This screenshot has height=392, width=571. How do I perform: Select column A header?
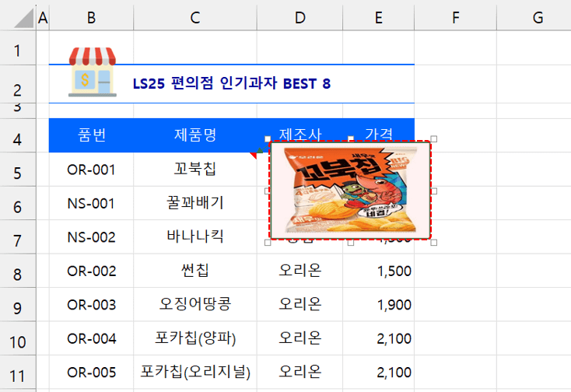click(x=43, y=17)
